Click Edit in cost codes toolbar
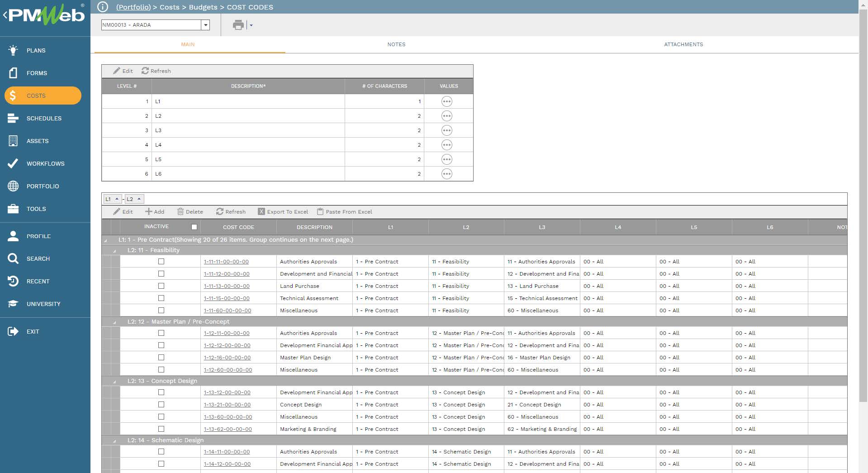The image size is (868, 473). click(x=123, y=211)
